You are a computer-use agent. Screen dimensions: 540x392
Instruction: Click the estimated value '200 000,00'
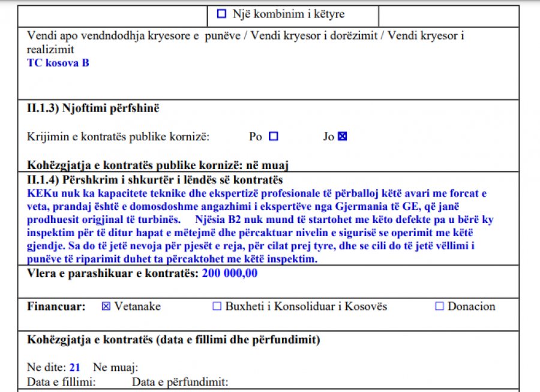(x=230, y=273)
